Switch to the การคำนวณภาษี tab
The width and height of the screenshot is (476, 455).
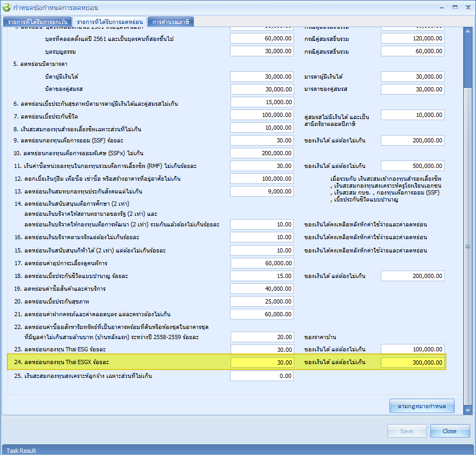(x=171, y=22)
